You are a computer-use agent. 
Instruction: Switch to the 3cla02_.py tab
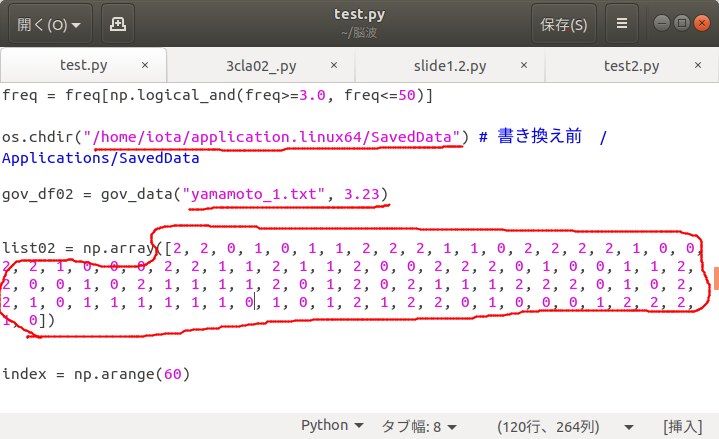[261, 66]
